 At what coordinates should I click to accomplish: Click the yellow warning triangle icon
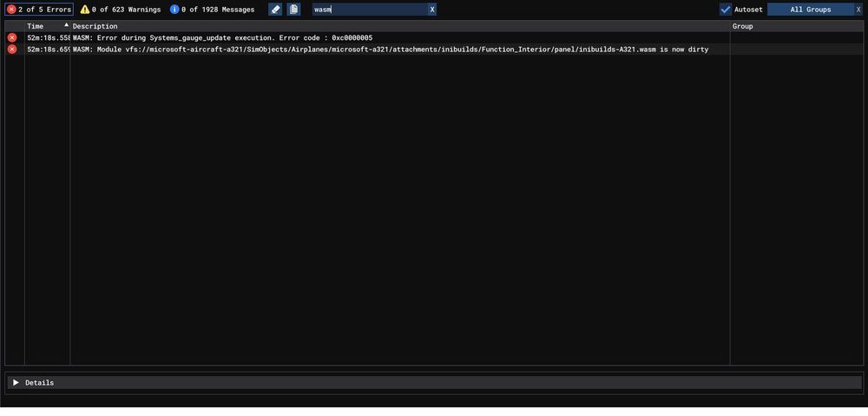85,10
